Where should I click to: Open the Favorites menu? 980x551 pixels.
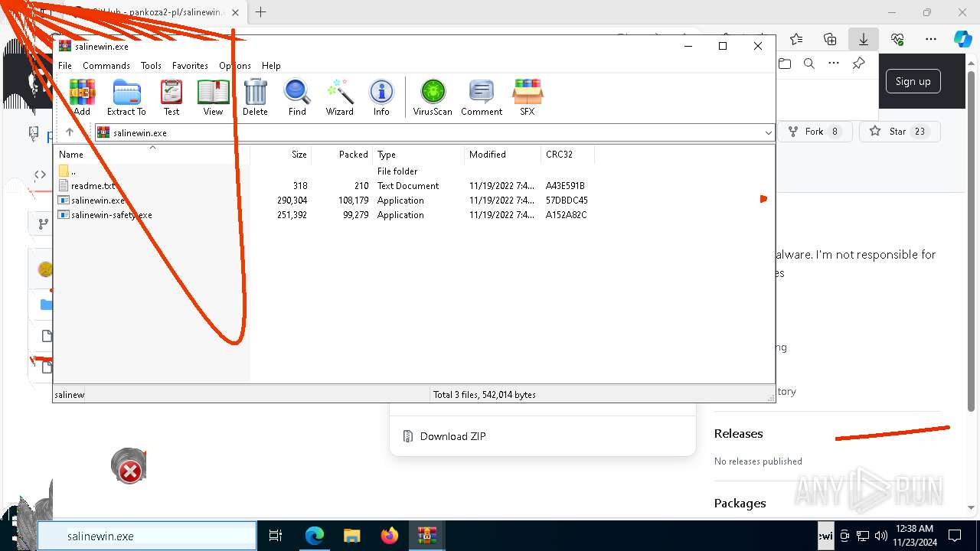[x=190, y=66]
